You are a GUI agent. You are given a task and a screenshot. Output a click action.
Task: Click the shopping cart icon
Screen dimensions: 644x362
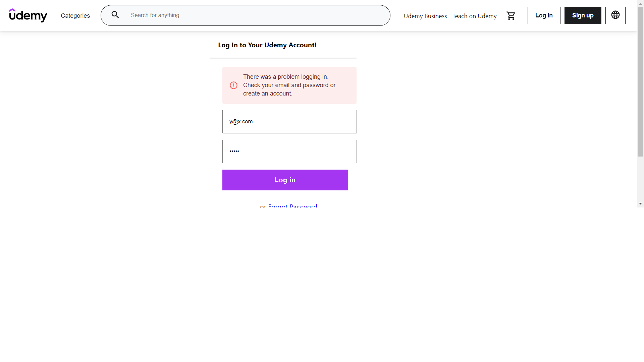tap(511, 15)
